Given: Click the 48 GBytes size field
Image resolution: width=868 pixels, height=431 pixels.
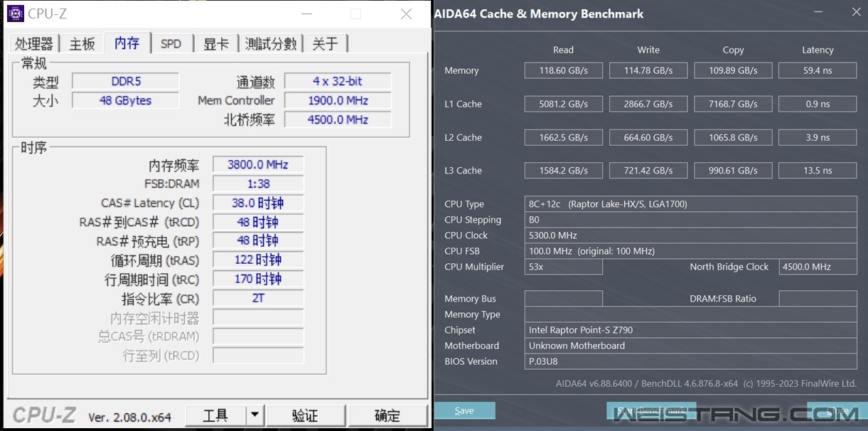Looking at the screenshot, I should point(125,100).
